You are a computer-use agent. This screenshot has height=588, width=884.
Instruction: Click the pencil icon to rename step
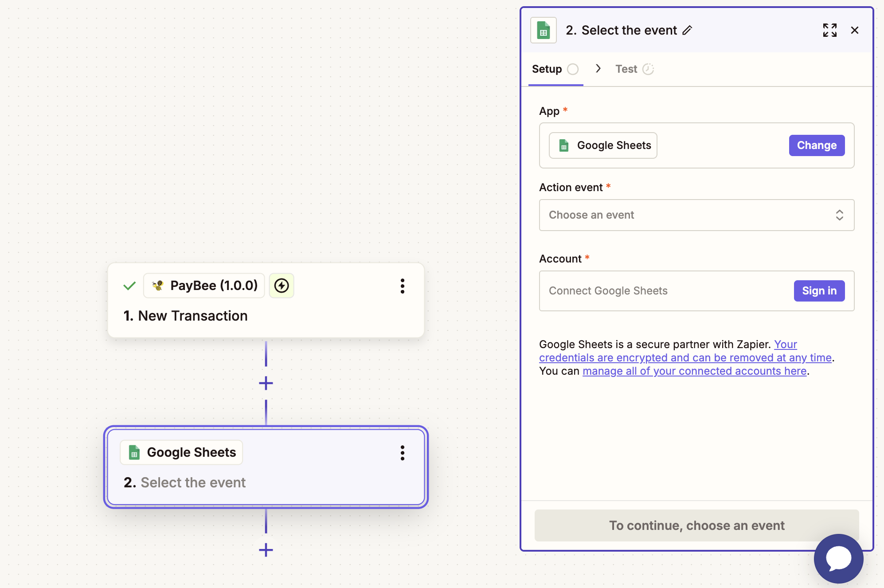[687, 30]
